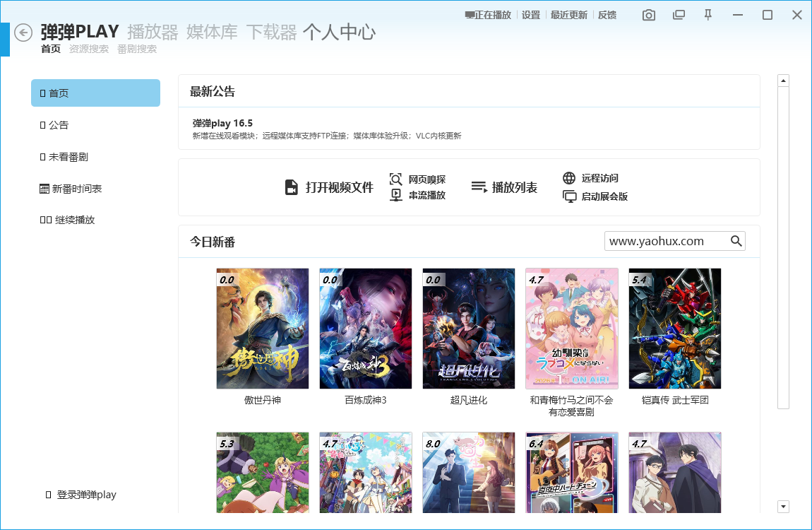The width and height of the screenshot is (812, 530).
Task: Open the 资源搜索 sub-tab
Action: click(89, 49)
